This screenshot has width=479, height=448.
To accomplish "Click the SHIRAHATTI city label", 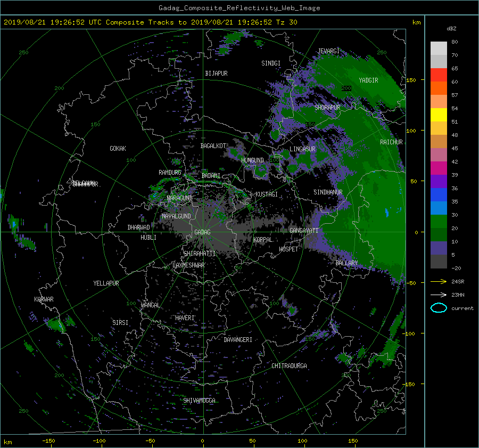I will click(x=200, y=254).
